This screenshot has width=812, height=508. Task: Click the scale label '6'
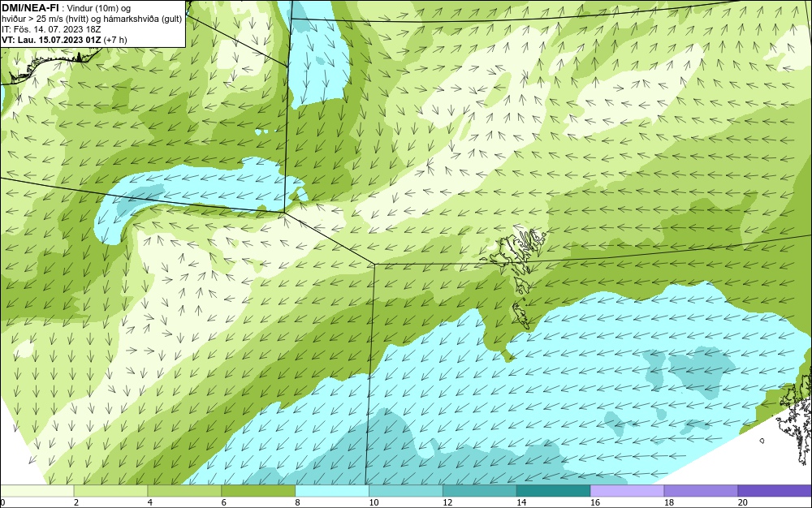click(x=224, y=502)
